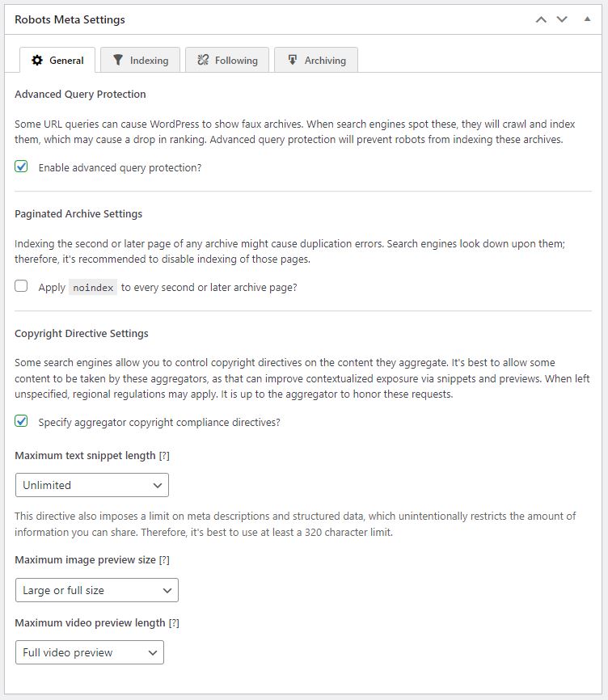Click the Following tab label
This screenshot has width=608, height=700.
point(236,61)
